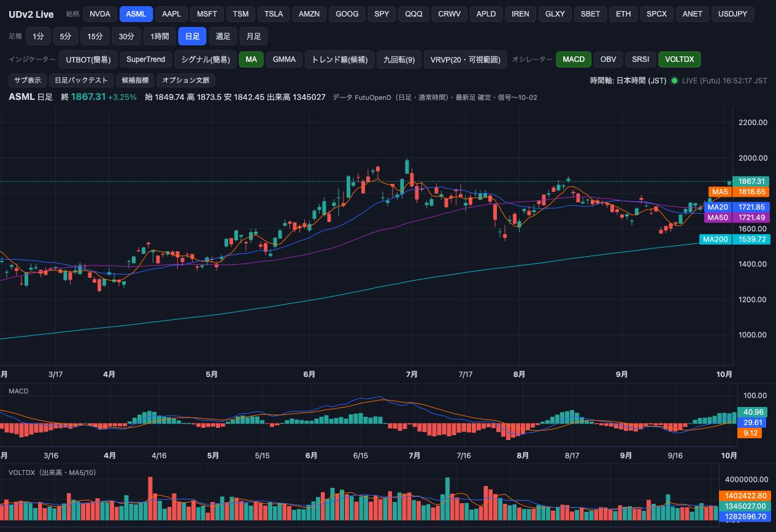
Task: Click the 7月 label on main chart axis
Action: pyautogui.click(x=412, y=374)
